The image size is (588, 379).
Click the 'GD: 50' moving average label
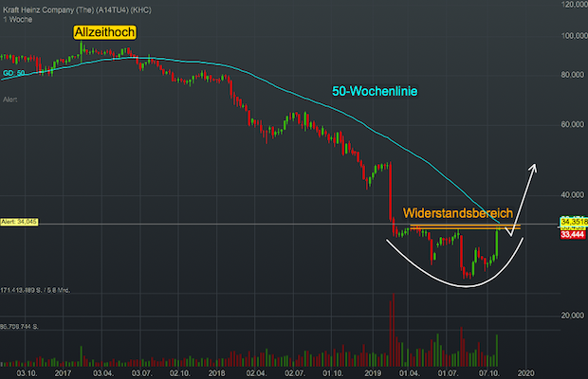pyautogui.click(x=14, y=73)
